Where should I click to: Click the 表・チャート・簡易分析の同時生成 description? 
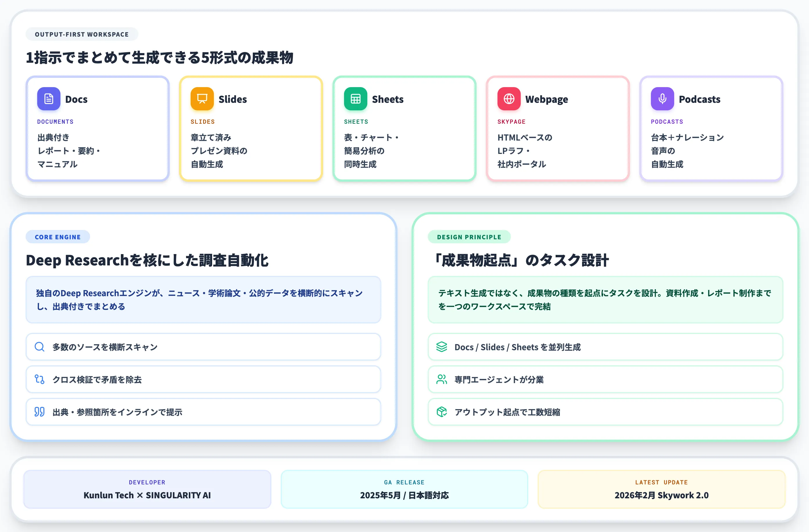pyautogui.click(x=372, y=151)
